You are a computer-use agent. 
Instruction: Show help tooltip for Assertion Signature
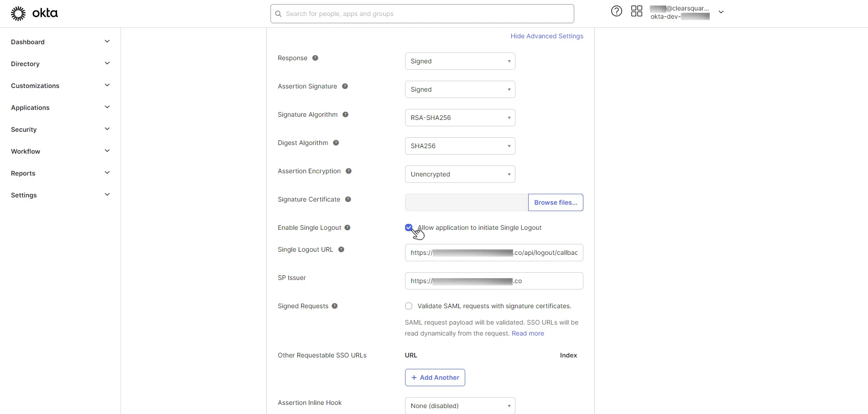coord(345,86)
